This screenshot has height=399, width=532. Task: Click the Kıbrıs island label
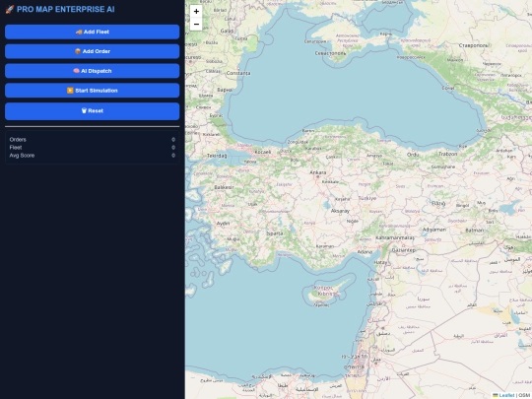pyautogui.click(x=325, y=294)
